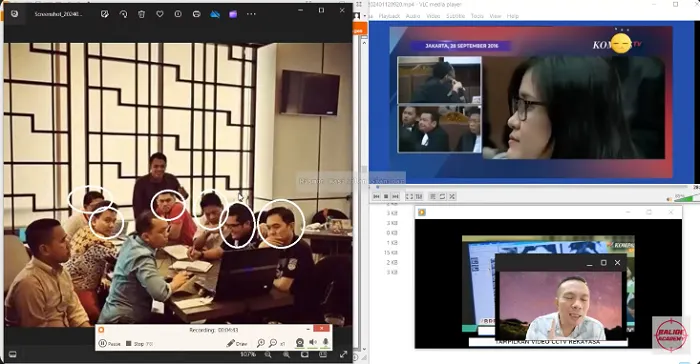Screen dimensions: 700x364
Task: Show file info in Photos viewer
Action: point(178,14)
